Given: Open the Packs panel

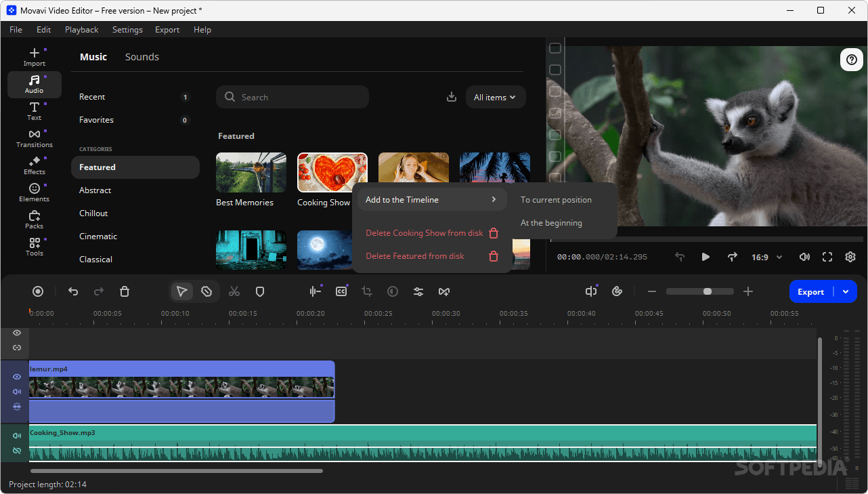Looking at the screenshot, I should (x=35, y=220).
